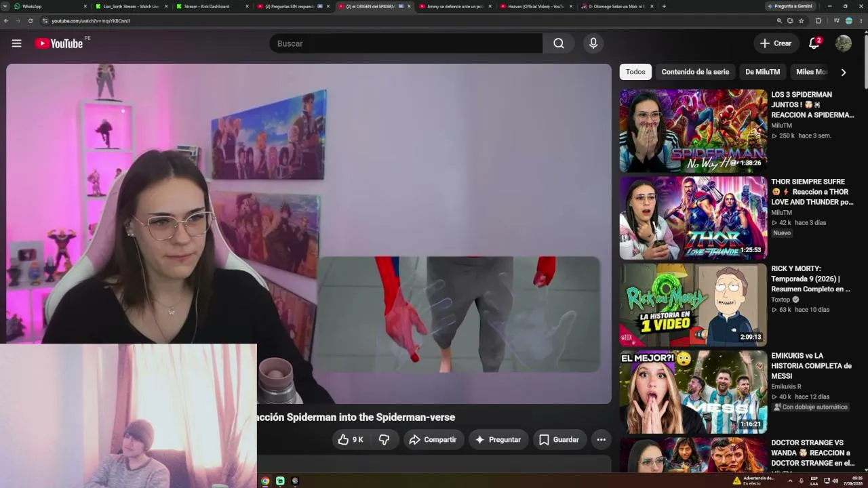Open Chrome from the taskbar
The height and width of the screenshot is (488, 868).
[x=265, y=481]
